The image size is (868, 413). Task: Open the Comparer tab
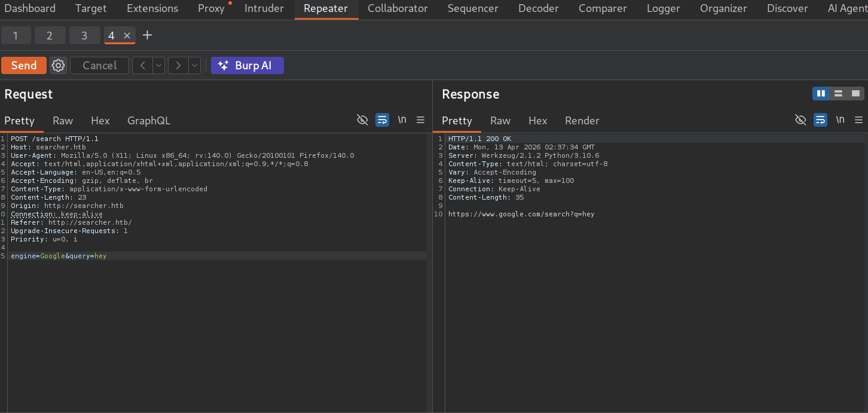pos(603,8)
